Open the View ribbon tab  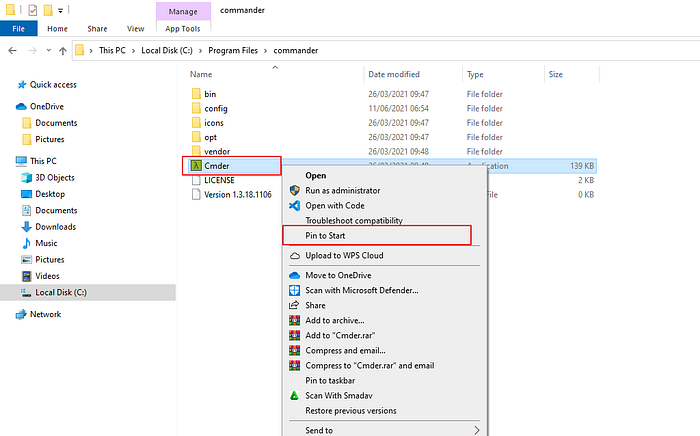pos(135,29)
